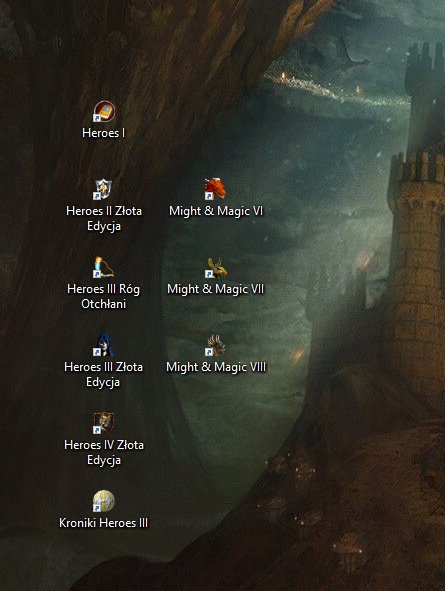Select the Kroniki Heroes III icon
Image resolution: width=445 pixels, height=591 pixels.
[104, 501]
